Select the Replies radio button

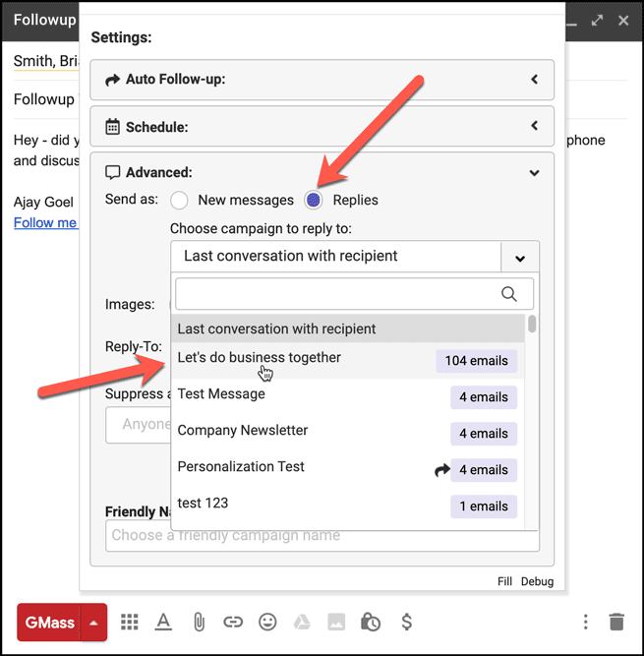point(314,201)
